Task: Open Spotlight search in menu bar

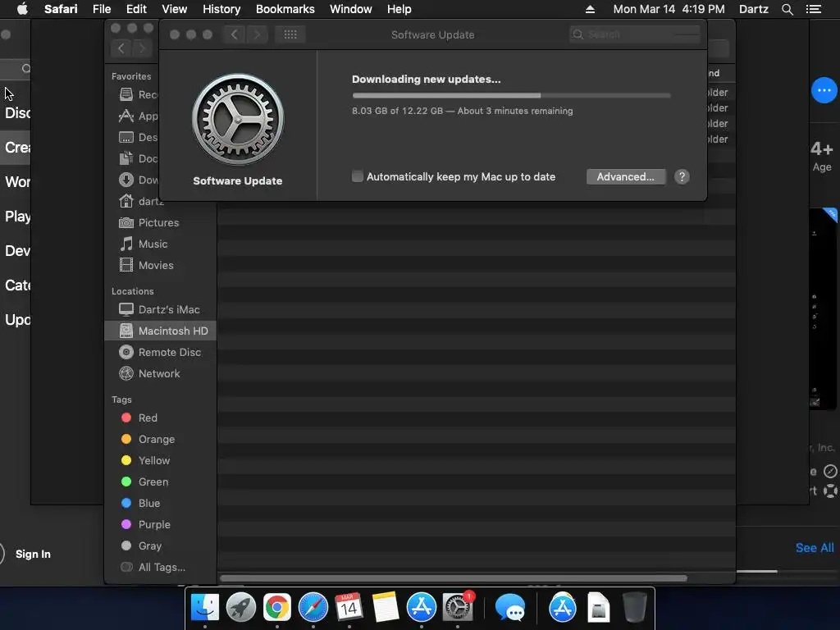Action: [x=787, y=9]
